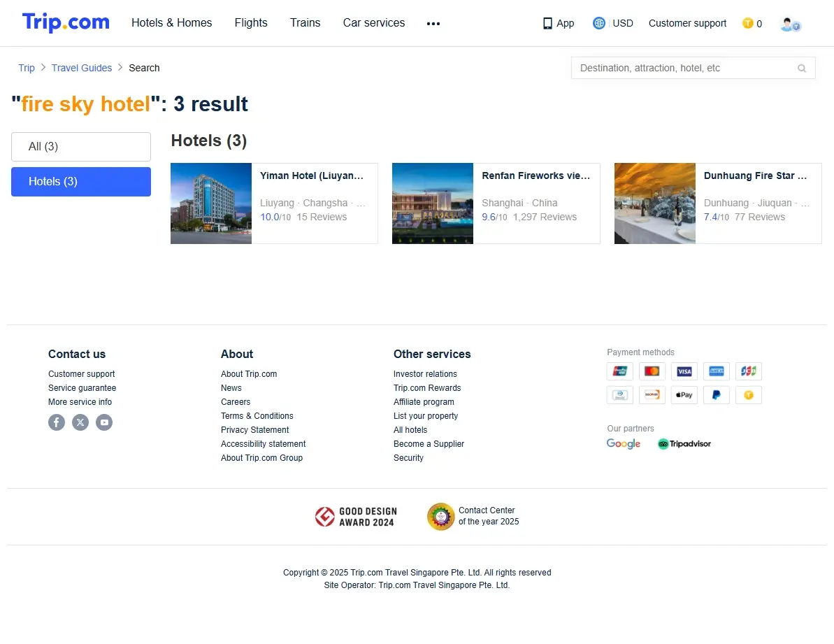Click the Trip.com logo
Screen dimensions: 834x644
click(x=66, y=22)
